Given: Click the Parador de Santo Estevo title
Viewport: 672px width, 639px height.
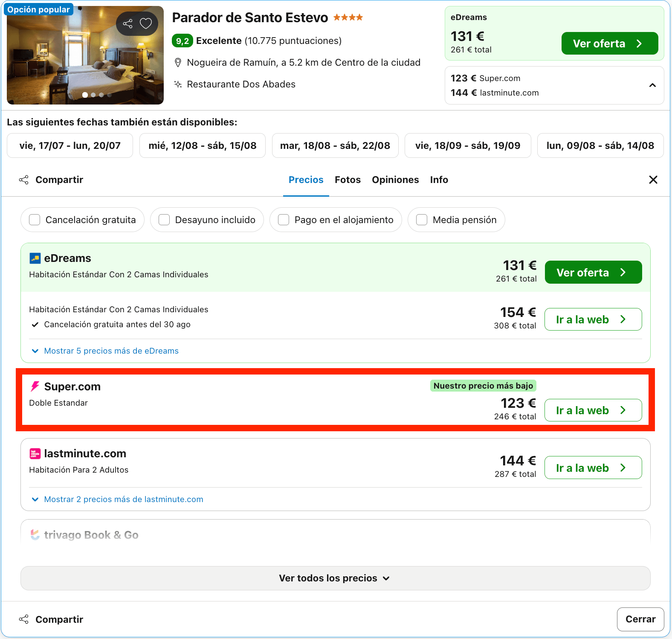Looking at the screenshot, I should pos(250,17).
